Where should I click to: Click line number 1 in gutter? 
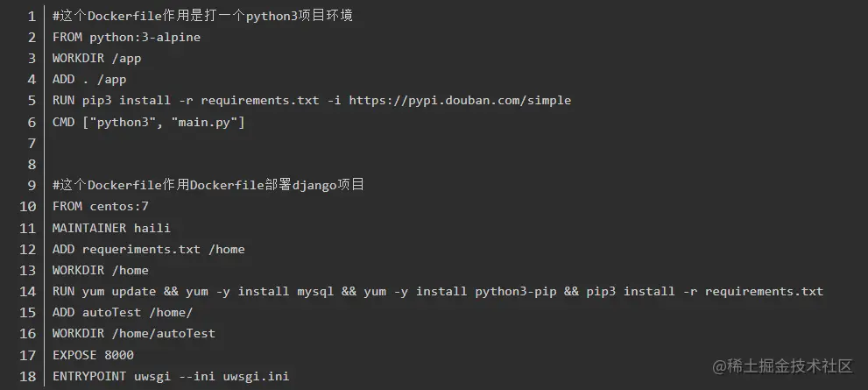[x=32, y=16]
